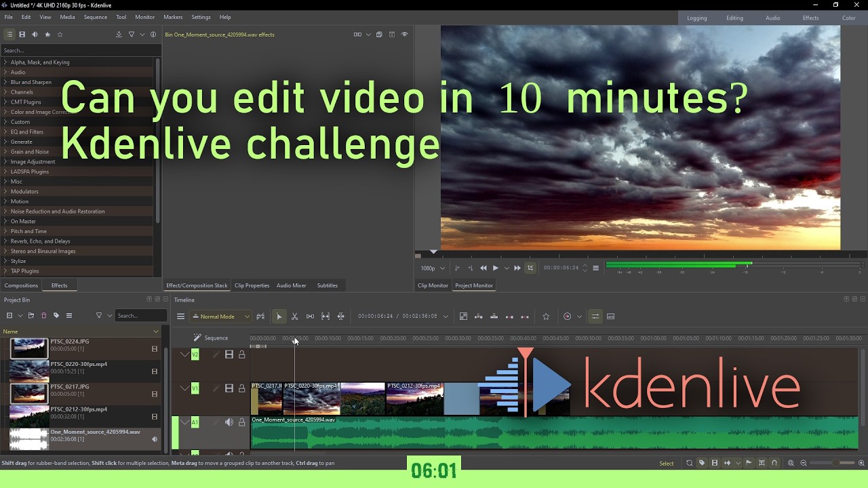Click the track compositing icon next to Normal Mode

coord(260,317)
